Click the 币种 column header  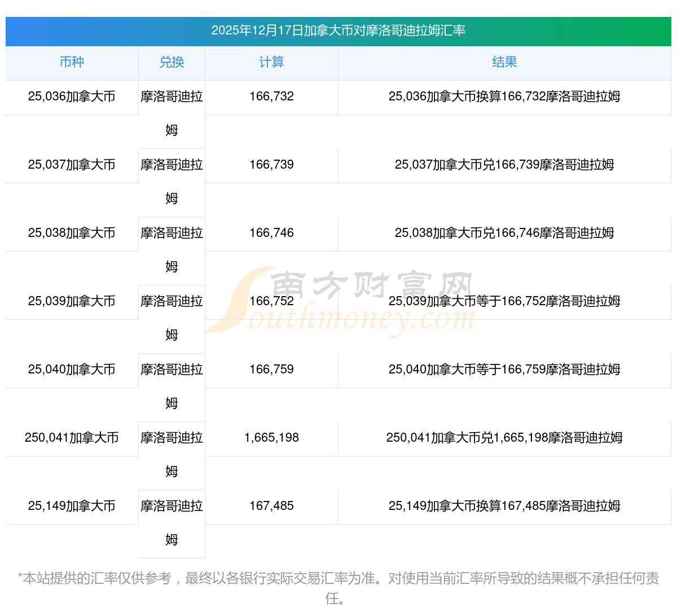pos(72,62)
